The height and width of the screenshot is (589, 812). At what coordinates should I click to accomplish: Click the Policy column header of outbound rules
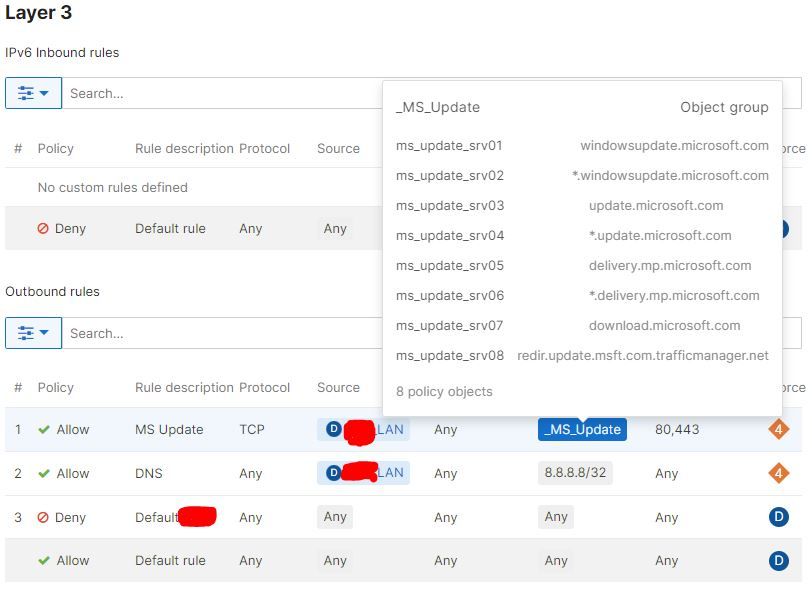point(55,387)
